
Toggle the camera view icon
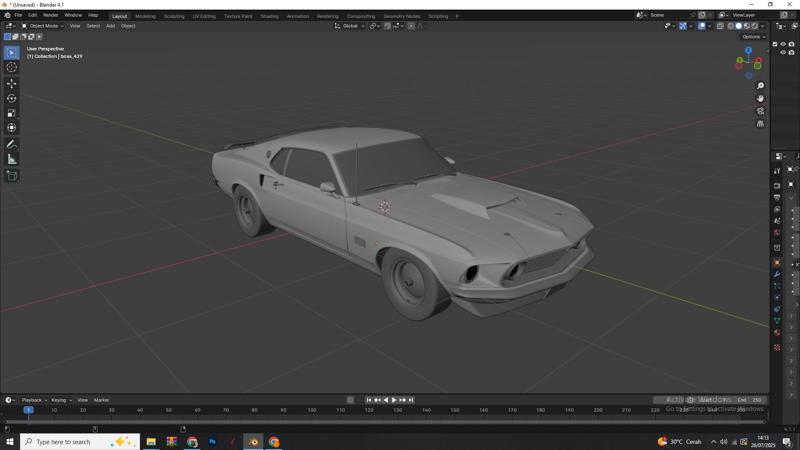[x=760, y=111]
